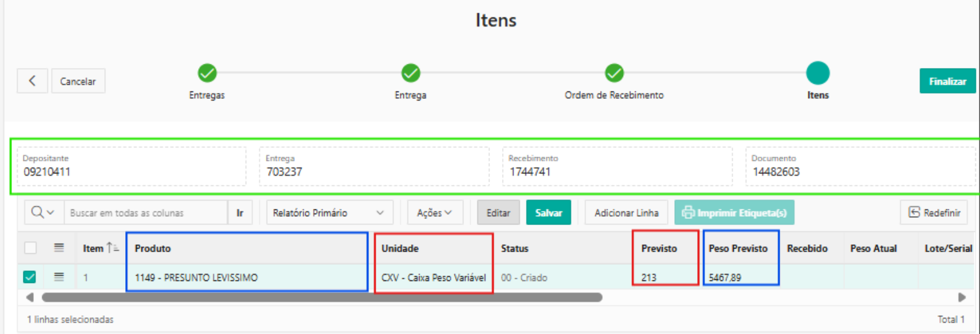The width and height of the screenshot is (980, 334).
Task: Click the Status column header
Action: [x=515, y=248]
